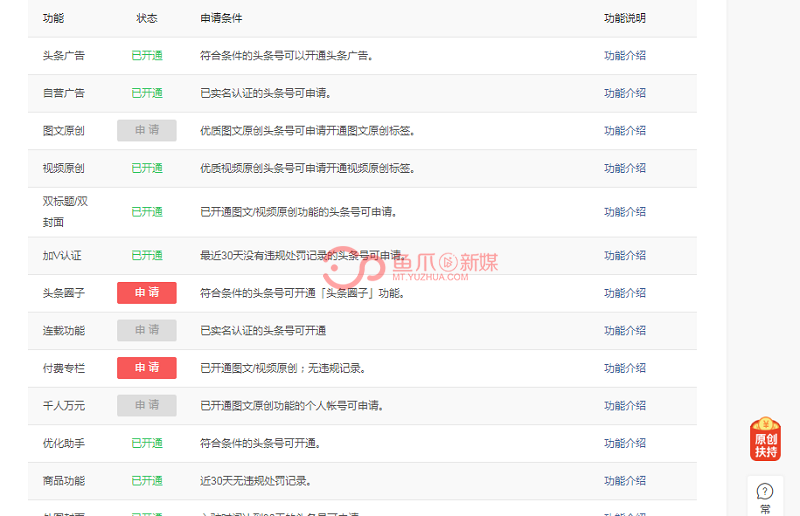Click 已开通 status for 优化助手
Screen dimensions: 800x516
[x=147, y=443]
